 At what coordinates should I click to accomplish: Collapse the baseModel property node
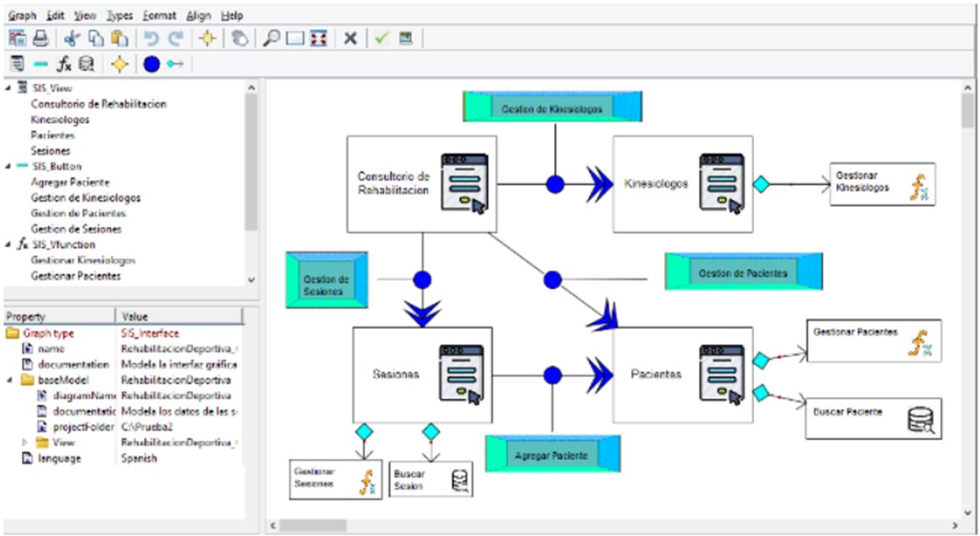coord(10,380)
